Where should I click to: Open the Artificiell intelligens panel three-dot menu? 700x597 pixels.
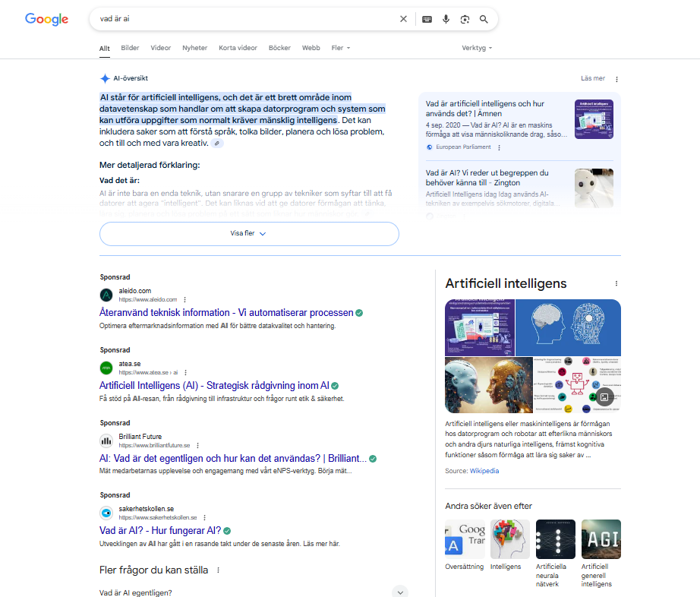(616, 283)
